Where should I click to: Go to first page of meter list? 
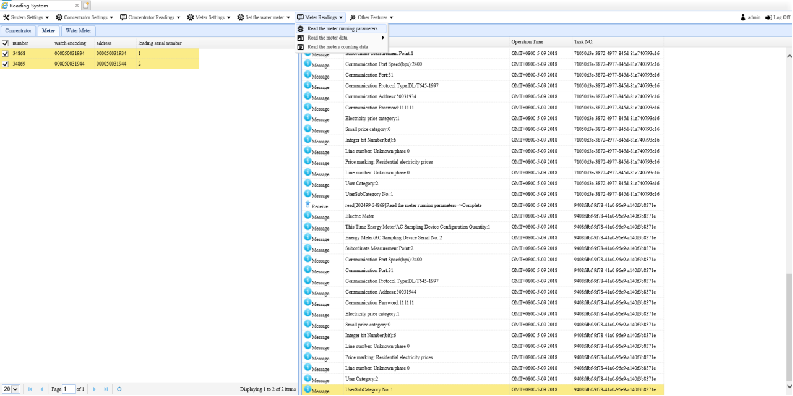[x=30, y=389]
